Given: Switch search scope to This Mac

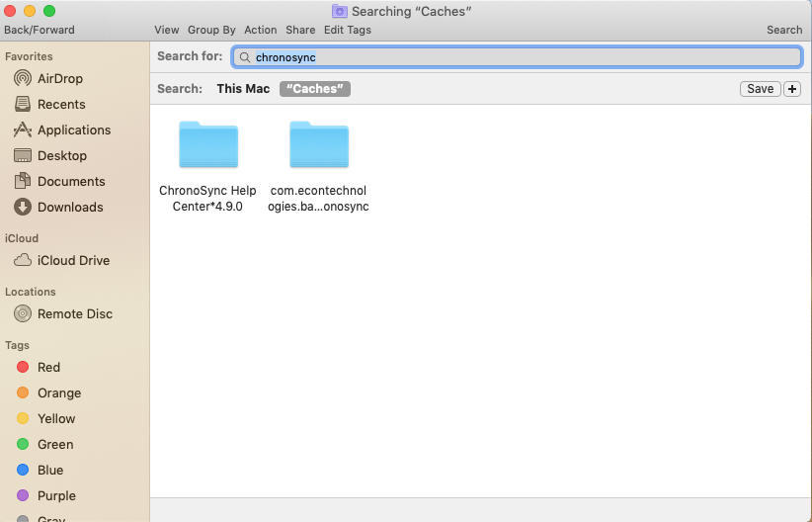Looking at the screenshot, I should click(243, 89).
